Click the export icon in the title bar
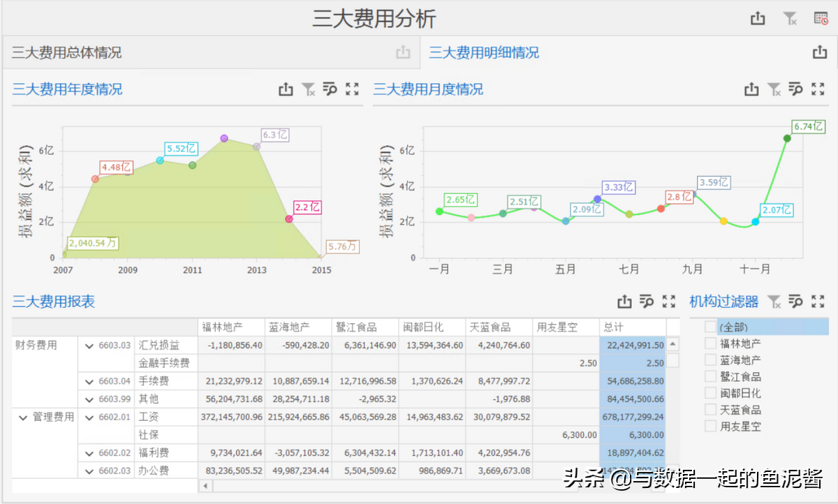This screenshot has width=838, height=504. [758, 19]
